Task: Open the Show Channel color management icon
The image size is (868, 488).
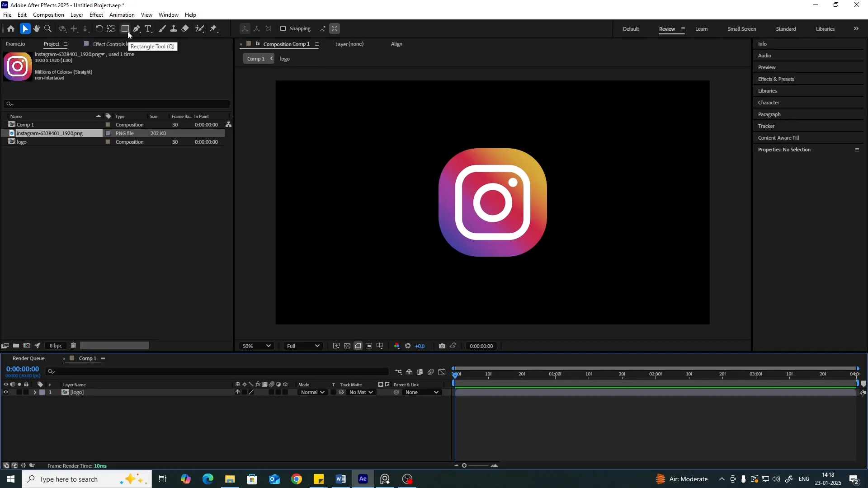Action: pyautogui.click(x=397, y=346)
